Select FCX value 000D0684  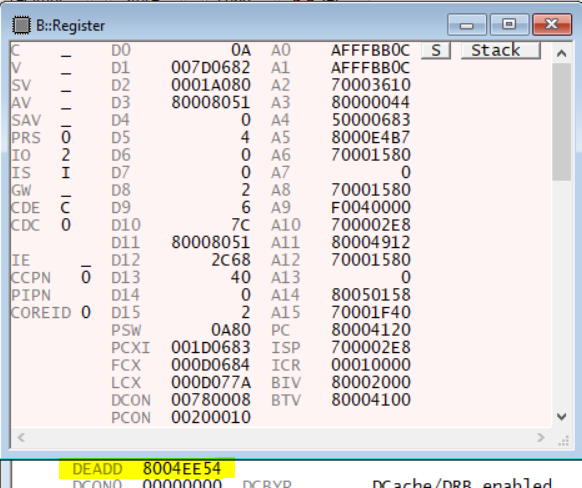tap(211, 365)
